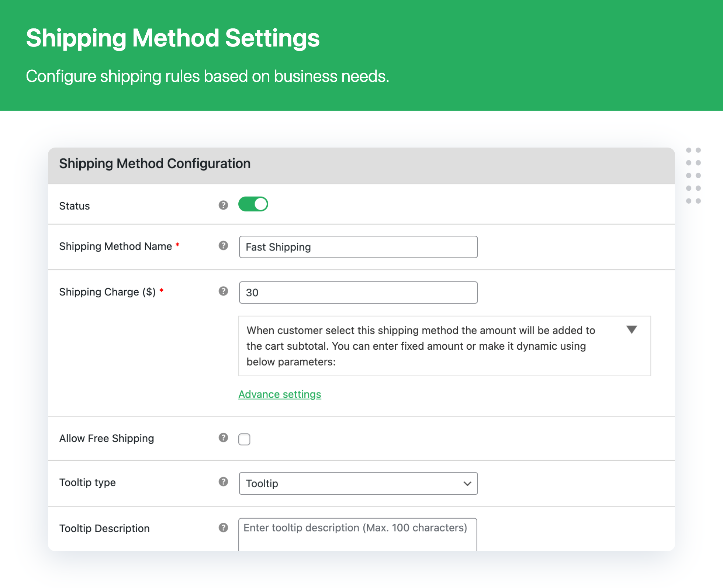This screenshot has width=723, height=588.
Task: Click the dotted grid decoration at right
Action: 693,176
